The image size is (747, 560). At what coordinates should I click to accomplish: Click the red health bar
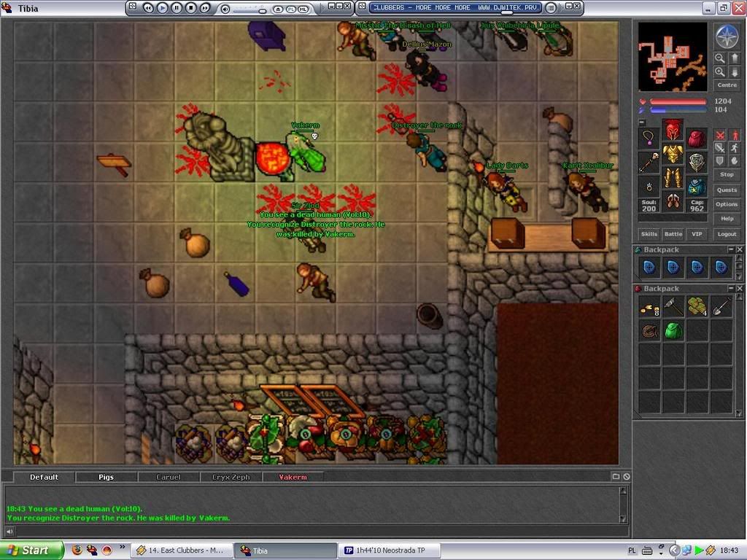coord(678,101)
